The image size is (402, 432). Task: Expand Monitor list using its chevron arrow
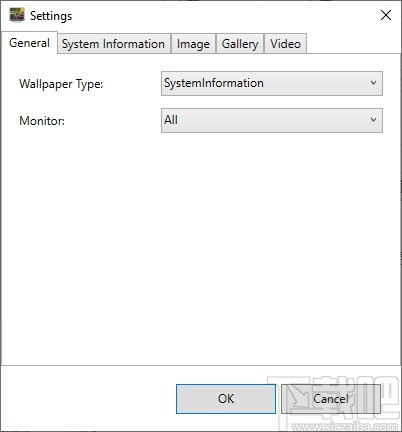373,120
